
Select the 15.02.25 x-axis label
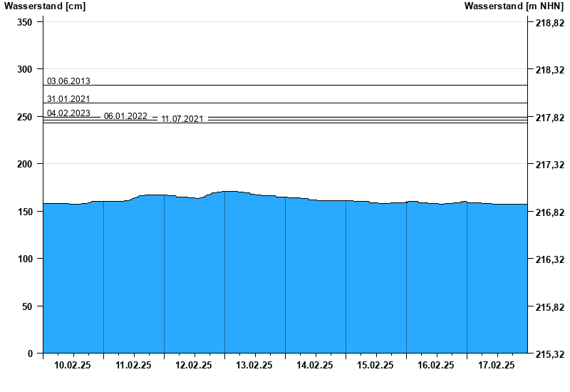tap(375, 365)
